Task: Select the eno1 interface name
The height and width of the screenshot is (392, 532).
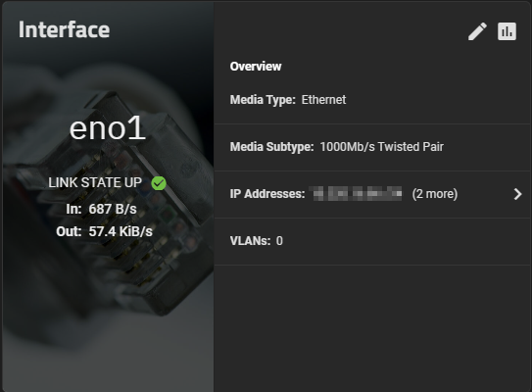Action: (108, 128)
